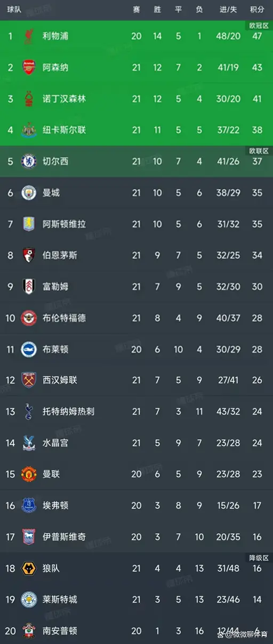Open the Chelsea club badge
The height and width of the screenshot is (644, 273).
28,161
